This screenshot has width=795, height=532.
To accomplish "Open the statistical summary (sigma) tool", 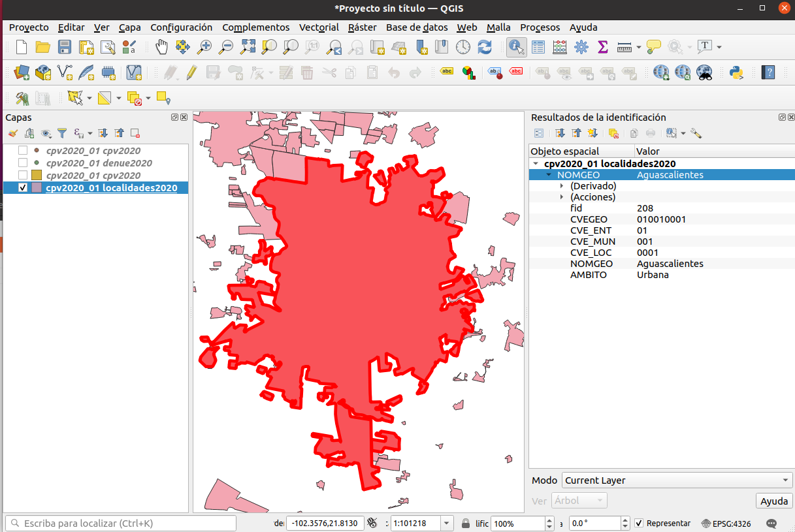I will pyautogui.click(x=602, y=47).
